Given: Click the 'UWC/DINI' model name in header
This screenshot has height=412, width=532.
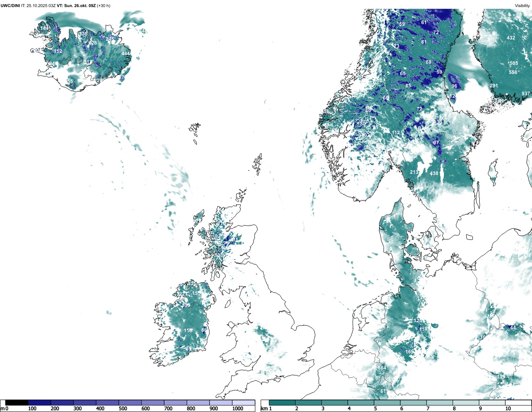Looking at the screenshot, I should click(x=10, y=5).
